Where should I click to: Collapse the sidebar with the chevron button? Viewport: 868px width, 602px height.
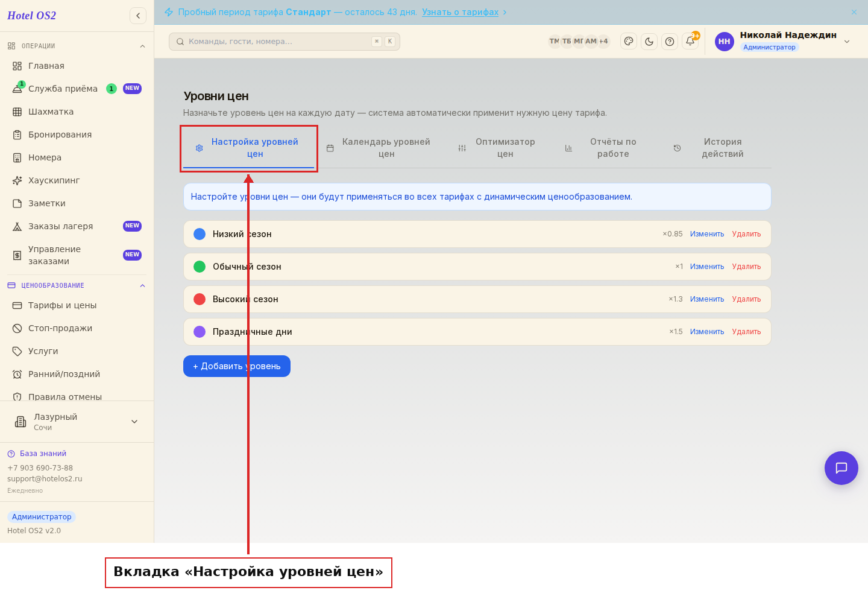pyautogui.click(x=138, y=16)
